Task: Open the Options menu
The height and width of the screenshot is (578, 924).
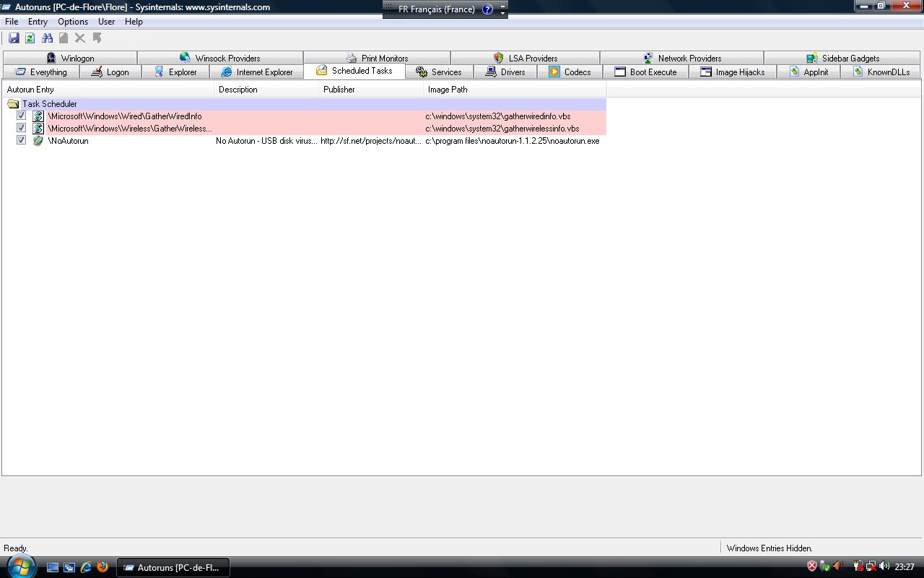Action: (x=73, y=22)
